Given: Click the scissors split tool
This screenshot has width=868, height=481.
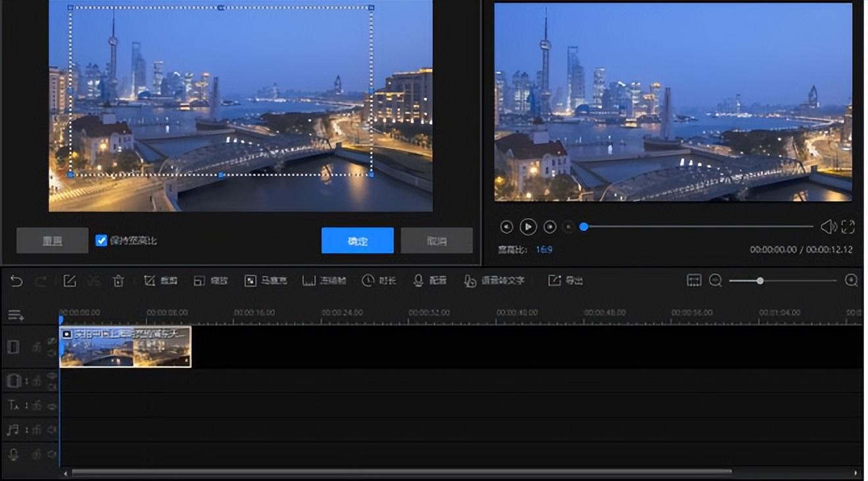Looking at the screenshot, I should [94, 281].
